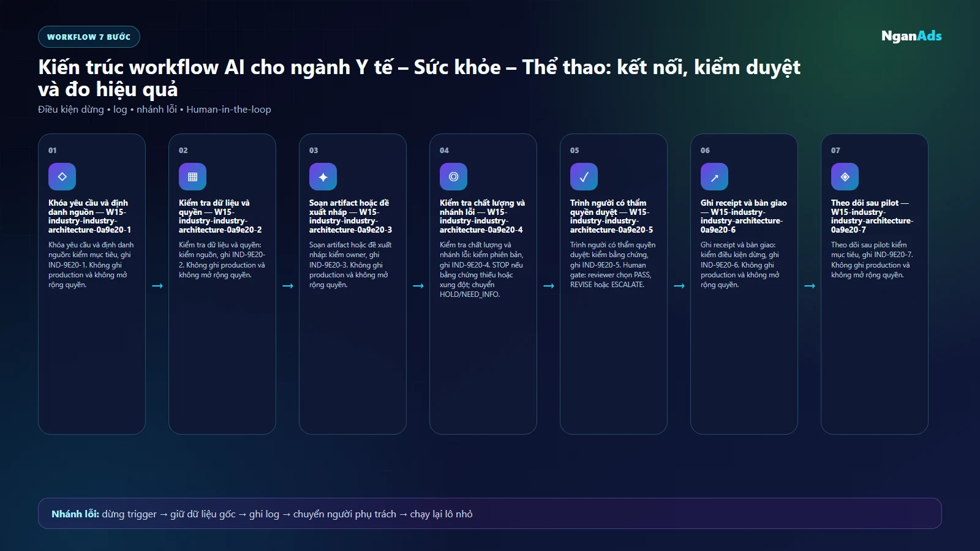Click the sparkle star icon in step 03

[x=323, y=177]
